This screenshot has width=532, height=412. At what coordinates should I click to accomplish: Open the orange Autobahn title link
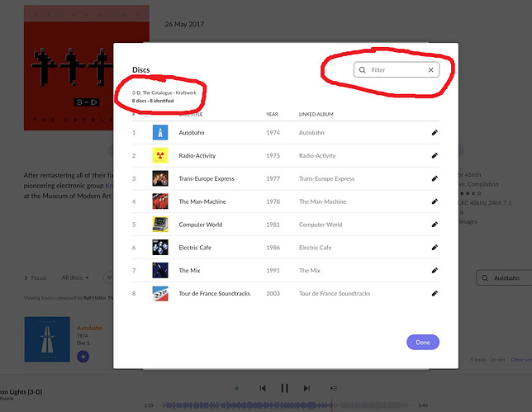[89, 328]
